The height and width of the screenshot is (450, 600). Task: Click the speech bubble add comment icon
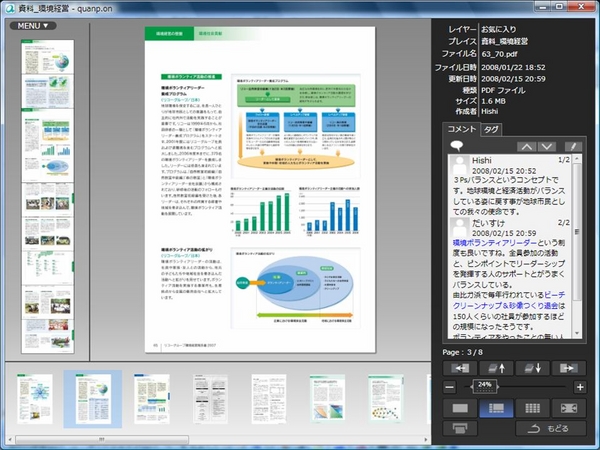point(456,146)
